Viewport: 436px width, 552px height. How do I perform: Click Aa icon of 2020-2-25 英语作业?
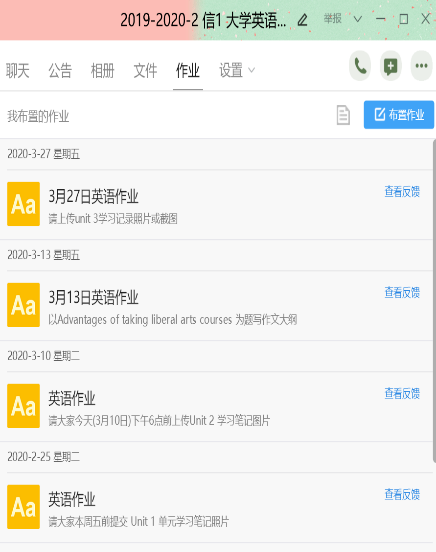23,507
